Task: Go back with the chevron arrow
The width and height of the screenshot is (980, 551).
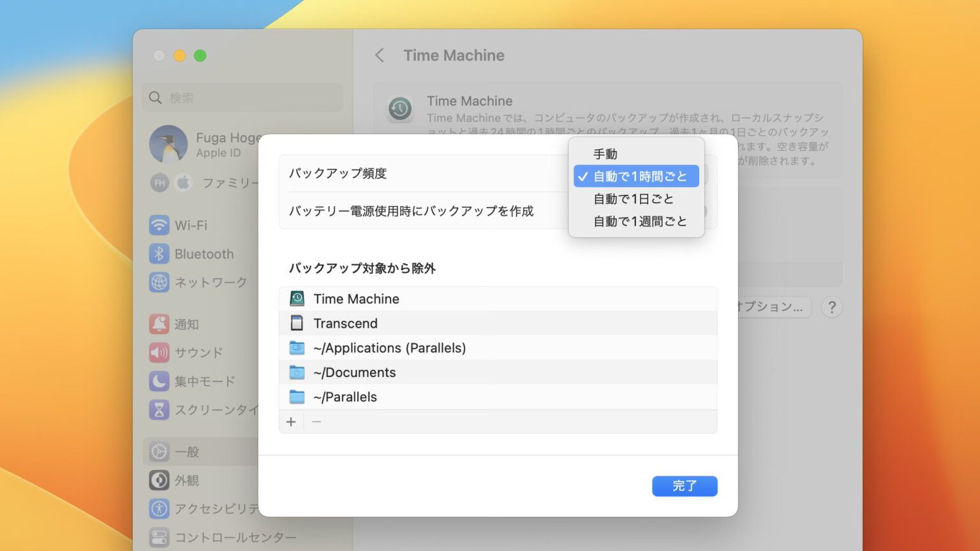Action: pos(380,55)
